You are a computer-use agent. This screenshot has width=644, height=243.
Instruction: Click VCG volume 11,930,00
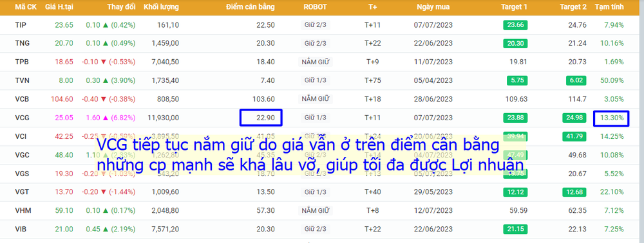pyautogui.click(x=163, y=118)
